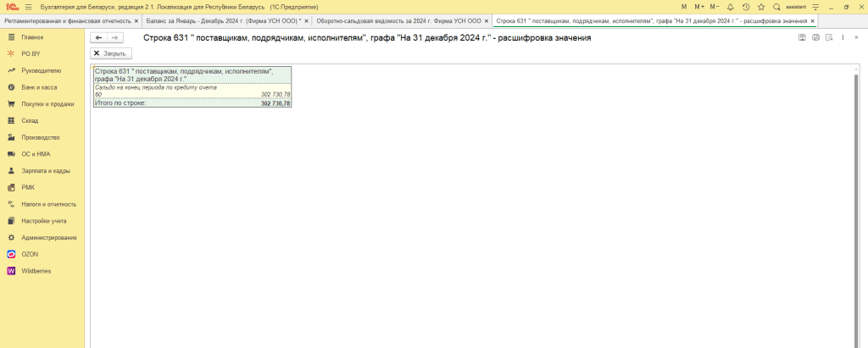This screenshot has height=348, width=868.
Task: Open the three-dots more menu
Action: click(843, 37)
